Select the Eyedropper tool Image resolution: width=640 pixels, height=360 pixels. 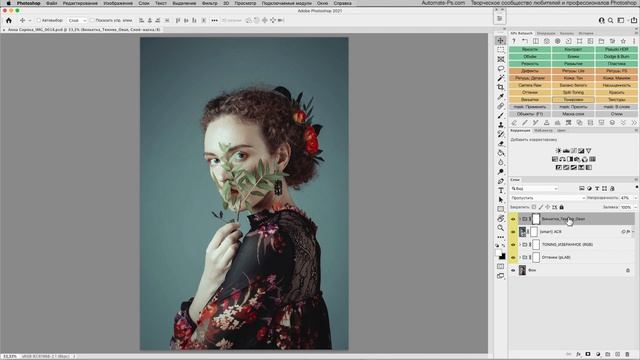pos(501,97)
